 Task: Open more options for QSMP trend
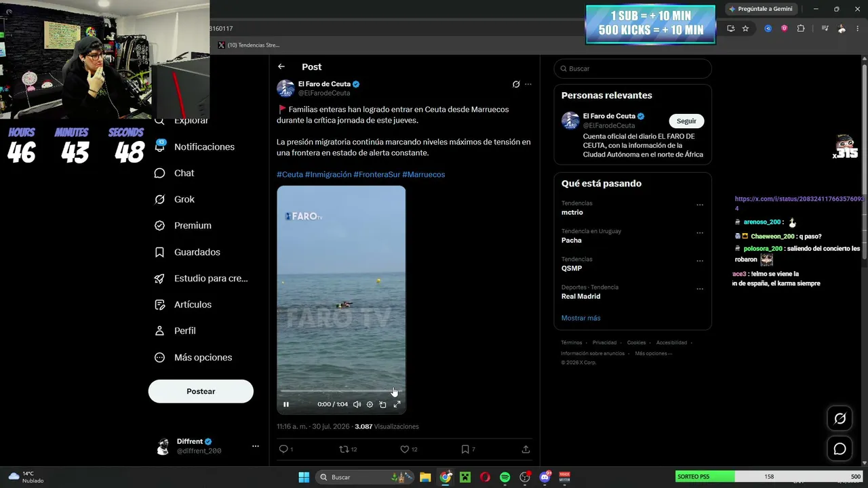[700, 261]
